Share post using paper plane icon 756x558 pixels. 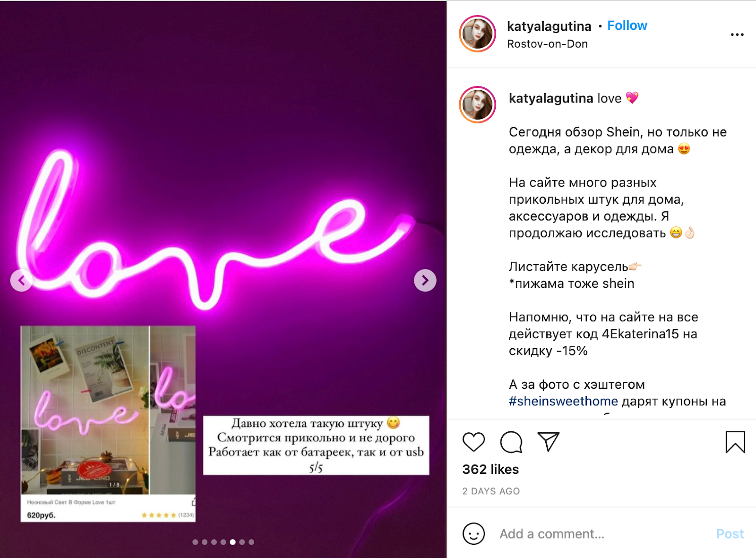(548, 442)
